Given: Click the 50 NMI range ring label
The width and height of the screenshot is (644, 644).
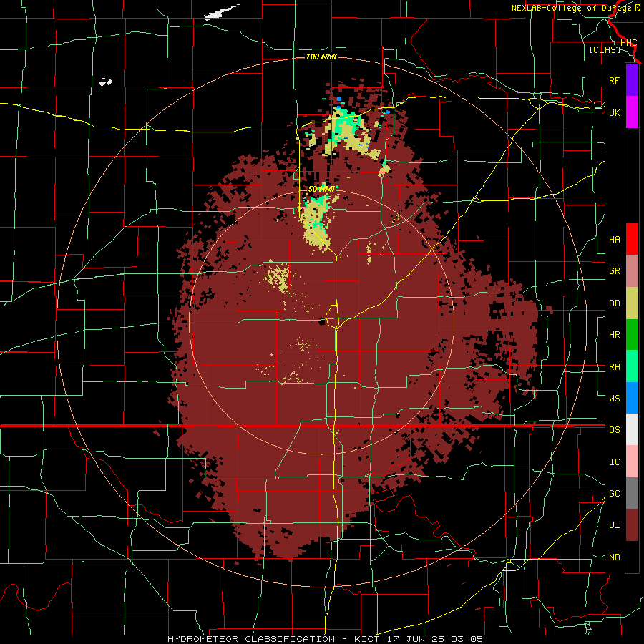Looking at the screenshot, I should point(321,189).
